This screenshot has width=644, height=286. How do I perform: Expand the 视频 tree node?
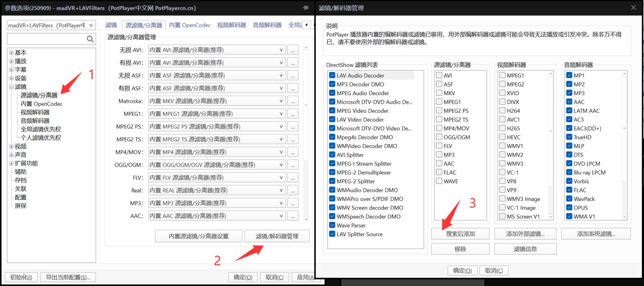coord(12,147)
